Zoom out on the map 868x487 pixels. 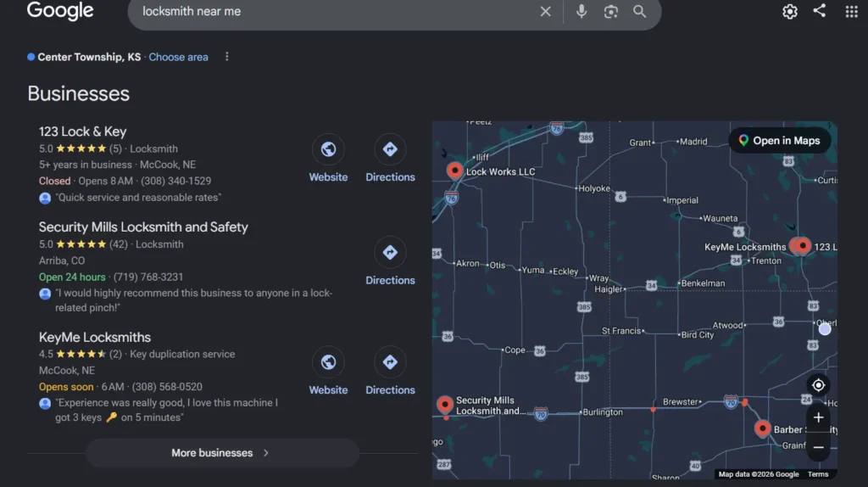click(x=818, y=447)
